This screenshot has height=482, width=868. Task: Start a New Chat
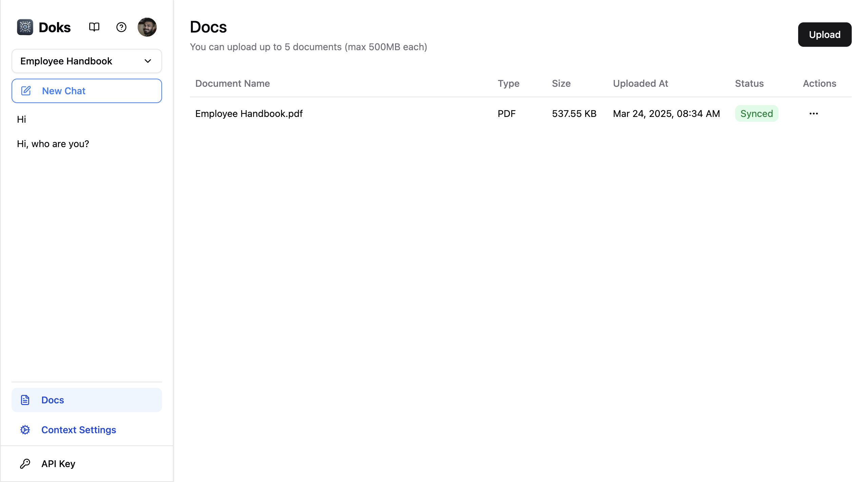pos(86,91)
